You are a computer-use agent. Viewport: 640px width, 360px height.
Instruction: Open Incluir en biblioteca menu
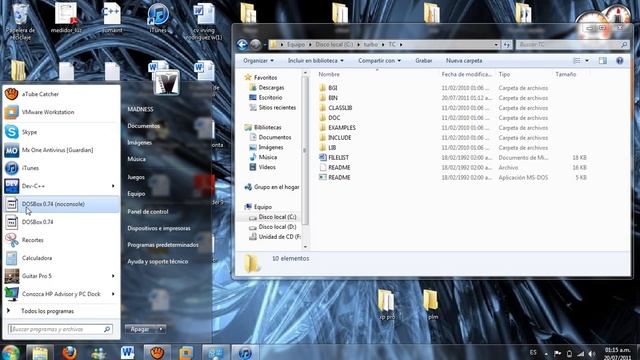click(x=316, y=61)
